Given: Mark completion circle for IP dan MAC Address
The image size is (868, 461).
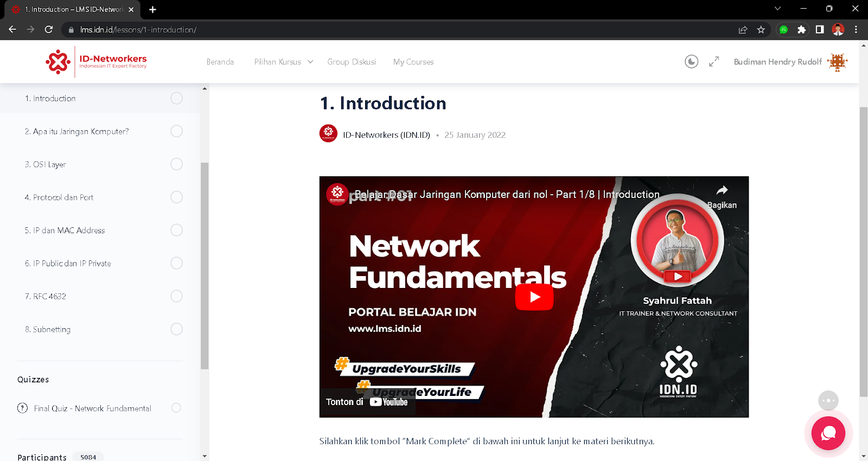Looking at the screenshot, I should 176,230.
